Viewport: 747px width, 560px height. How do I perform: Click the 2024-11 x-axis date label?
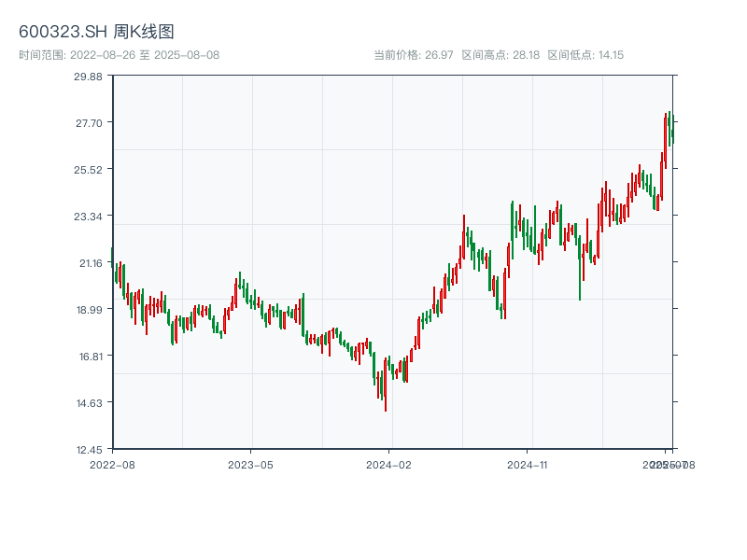point(528,464)
